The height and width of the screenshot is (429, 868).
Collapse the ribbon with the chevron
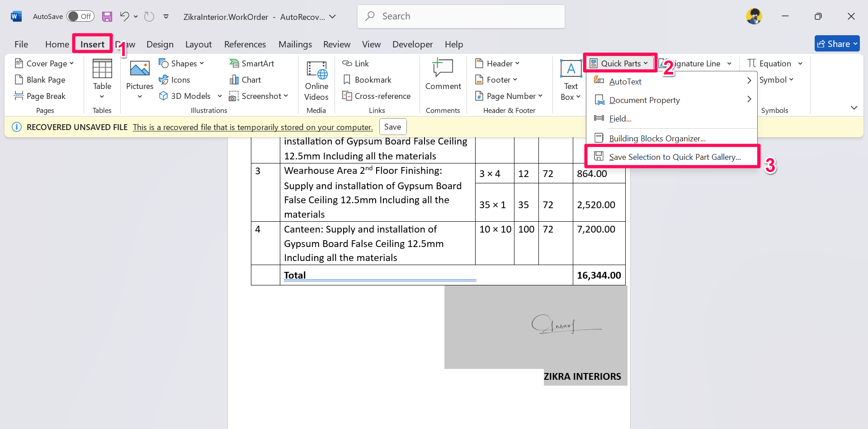click(x=854, y=107)
